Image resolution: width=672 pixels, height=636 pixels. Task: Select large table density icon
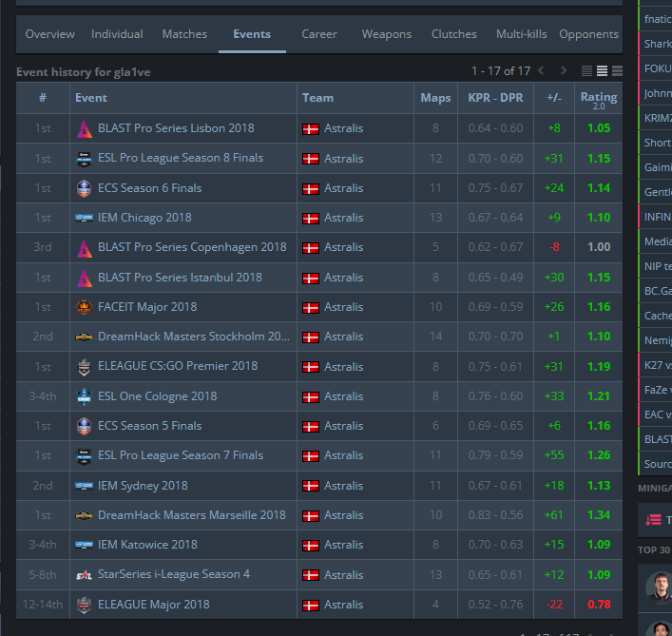pyautogui.click(x=617, y=70)
